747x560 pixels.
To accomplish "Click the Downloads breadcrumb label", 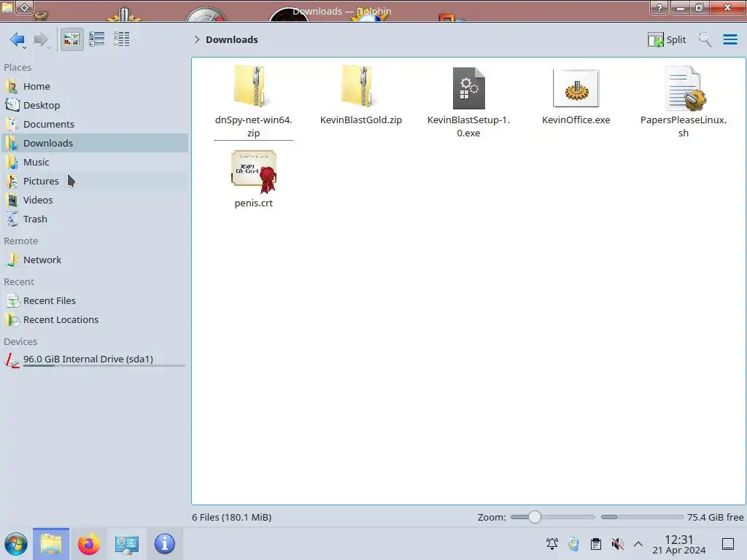I will click(231, 39).
